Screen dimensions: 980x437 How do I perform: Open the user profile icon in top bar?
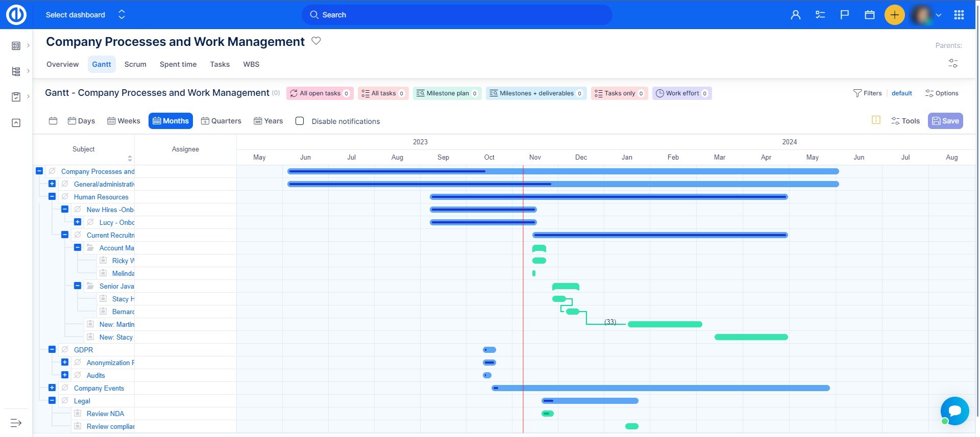[795, 15]
